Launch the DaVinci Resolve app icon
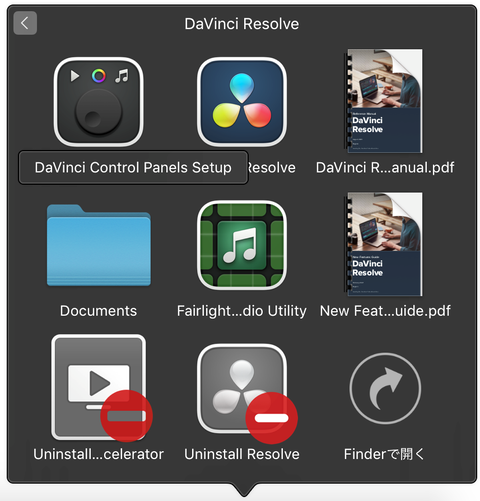 click(x=242, y=102)
